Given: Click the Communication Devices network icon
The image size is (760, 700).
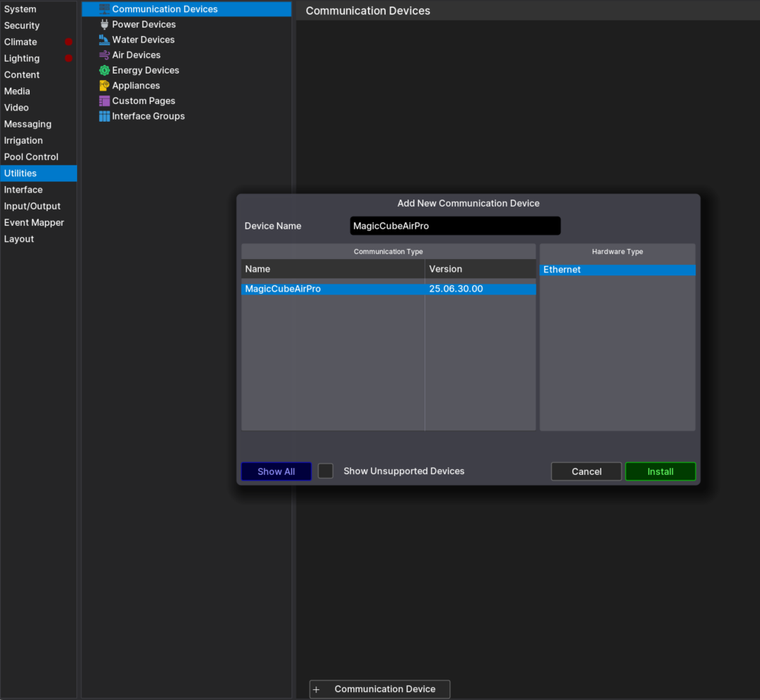Looking at the screenshot, I should (104, 8).
